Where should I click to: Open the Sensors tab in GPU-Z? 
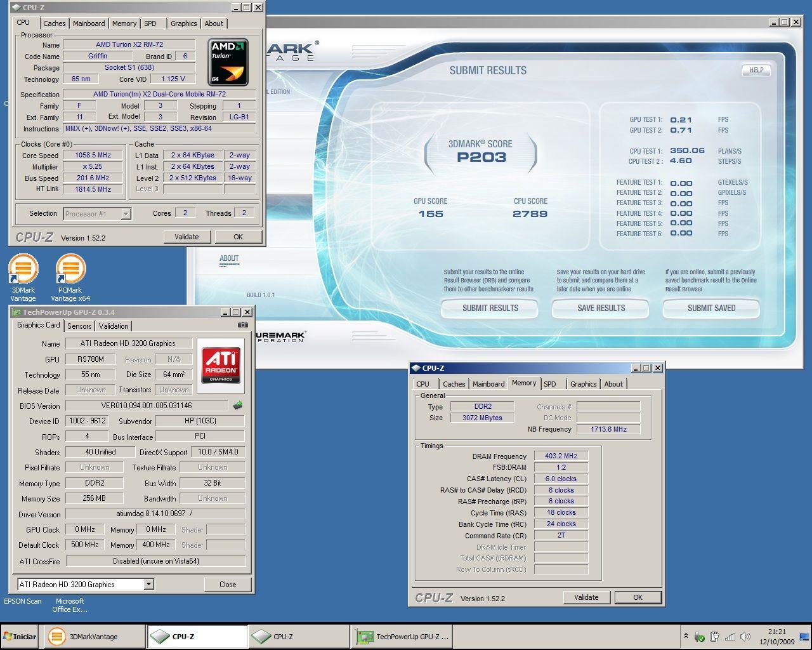coord(79,326)
